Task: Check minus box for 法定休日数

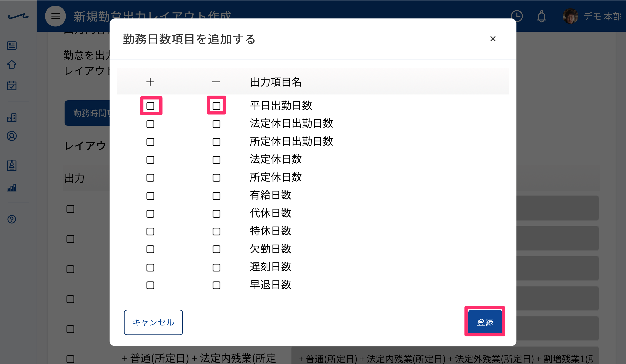Action: 216,160
